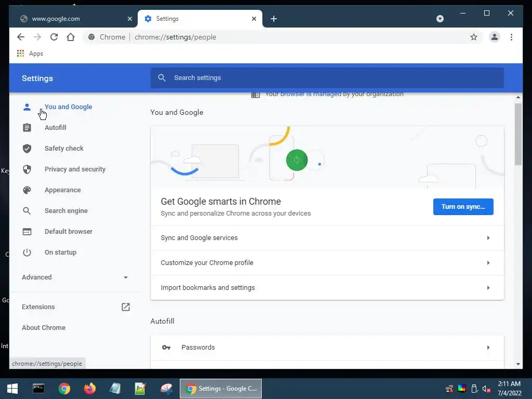Open Extensions page link
The width and height of the screenshot is (532, 399).
click(x=38, y=307)
